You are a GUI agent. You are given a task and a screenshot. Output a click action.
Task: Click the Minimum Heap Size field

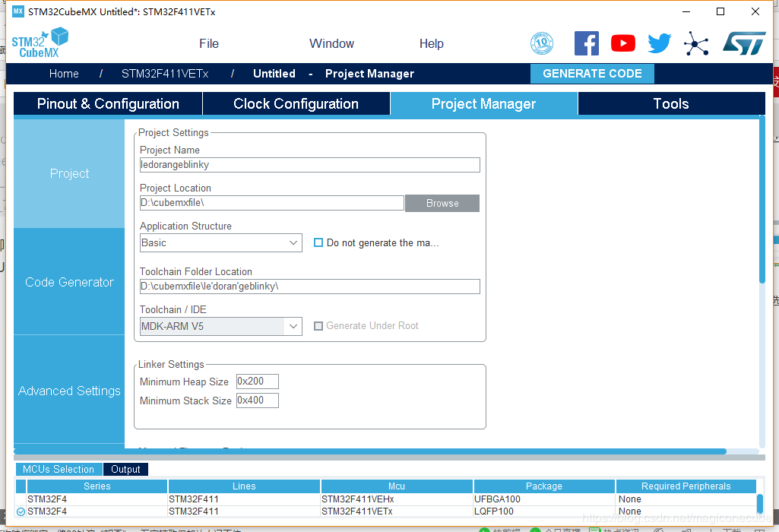[258, 382]
